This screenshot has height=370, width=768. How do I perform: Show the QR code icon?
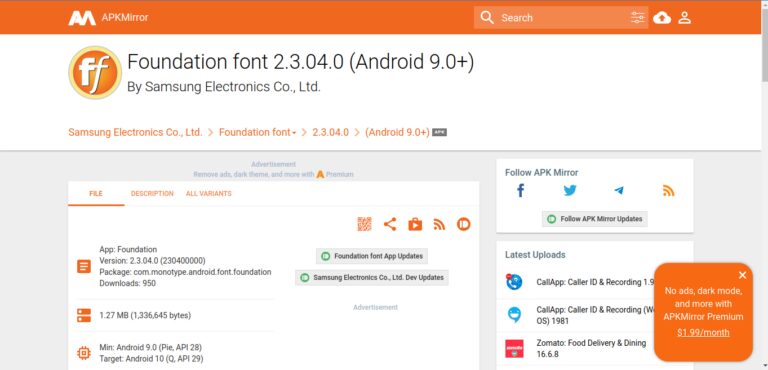[x=364, y=224]
